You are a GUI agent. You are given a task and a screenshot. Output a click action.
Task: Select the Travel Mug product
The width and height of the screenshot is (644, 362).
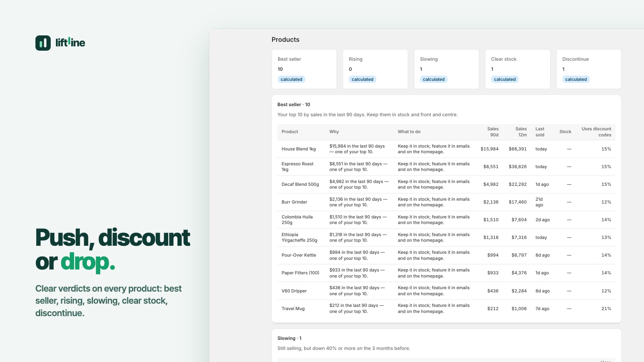coord(293,309)
